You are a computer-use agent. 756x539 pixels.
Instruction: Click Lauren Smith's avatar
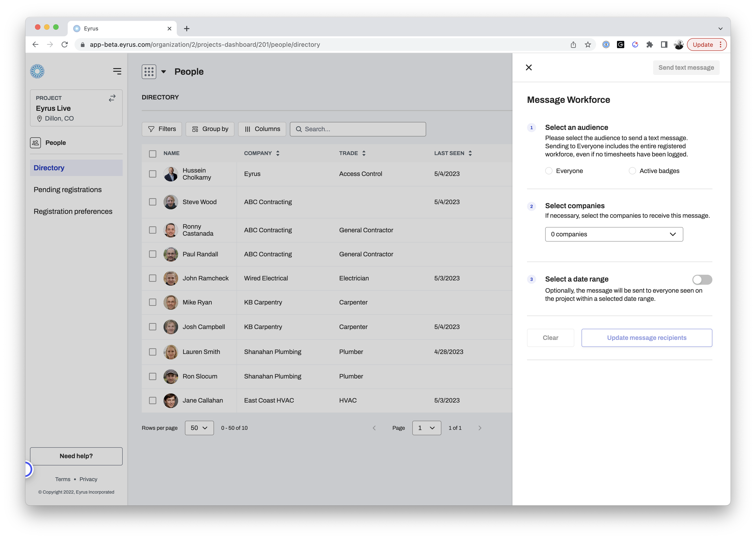(171, 352)
